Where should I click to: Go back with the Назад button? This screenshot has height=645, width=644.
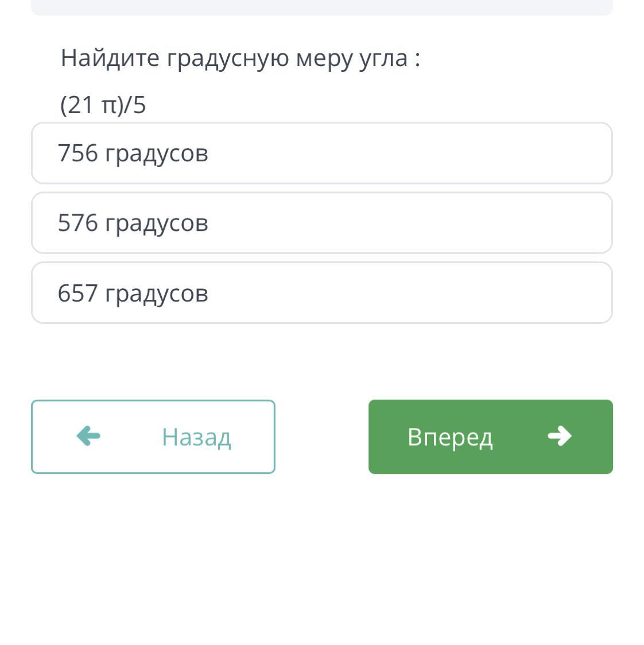153,437
